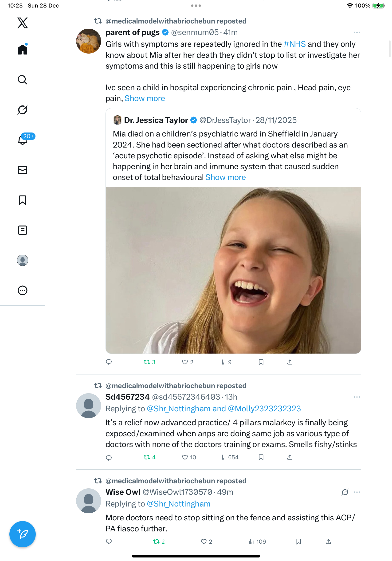Viewport: 392px width, 561px height.
Task: Like the parent of pugs post
Action: click(185, 362)
